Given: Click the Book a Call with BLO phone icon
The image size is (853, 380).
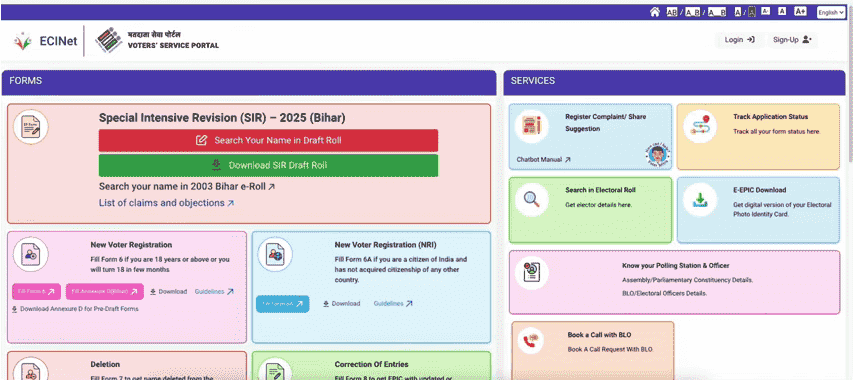Looking at the screenshot, I should point(531,342).
